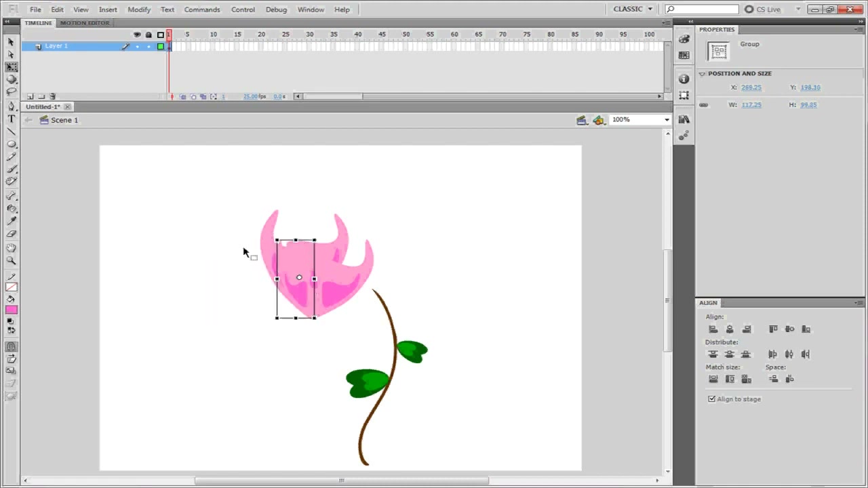Click Space evenly horizontally icon
The height and width of the screenshot is (488, 868).
789,380
